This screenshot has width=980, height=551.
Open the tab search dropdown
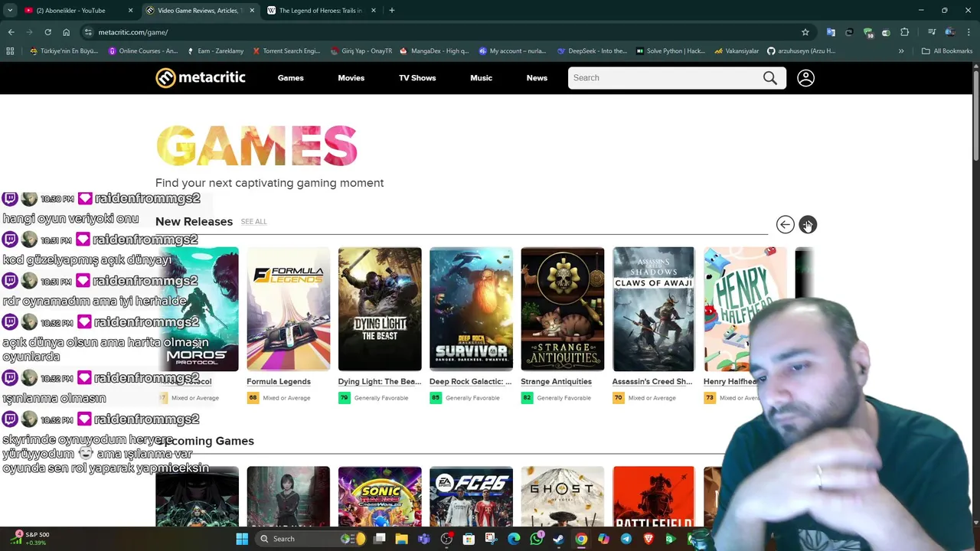pyautogui.click(x=10, y=11)
